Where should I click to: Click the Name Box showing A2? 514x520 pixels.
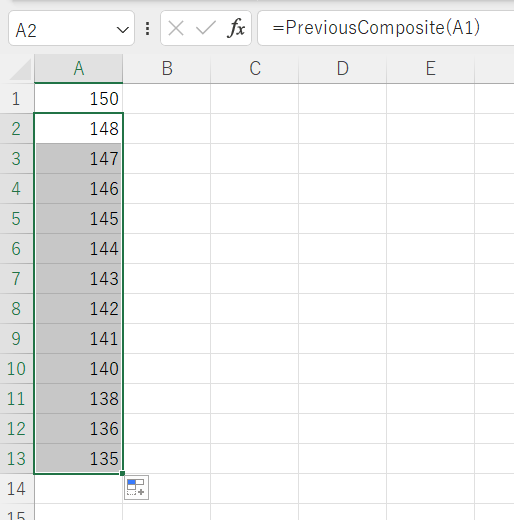click(x=71, y=28)
